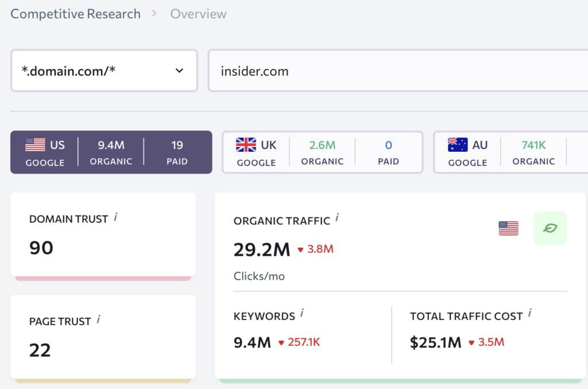Click the green leaf icon button

[x=550, y=228]
